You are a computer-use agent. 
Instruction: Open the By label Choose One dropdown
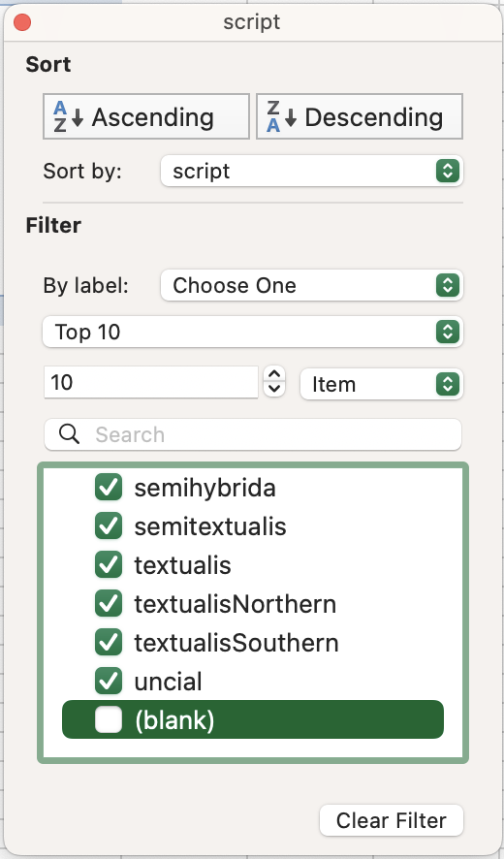312,285
